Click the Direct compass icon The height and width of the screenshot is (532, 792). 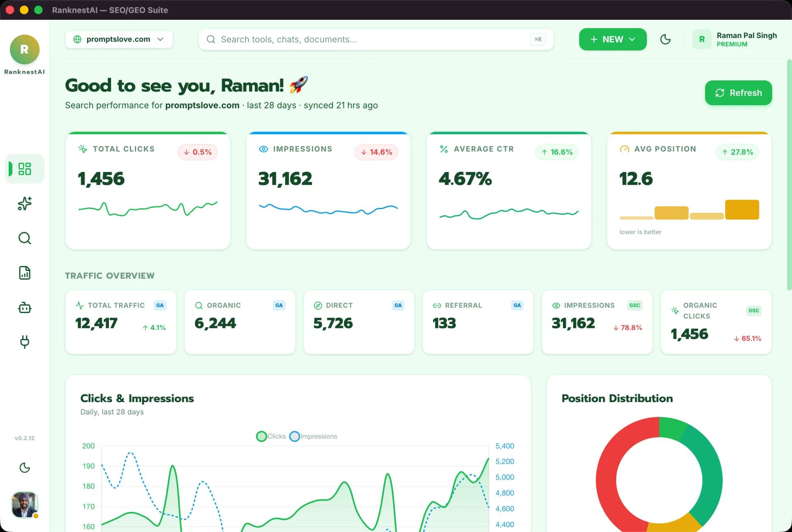tap(318, 305)
